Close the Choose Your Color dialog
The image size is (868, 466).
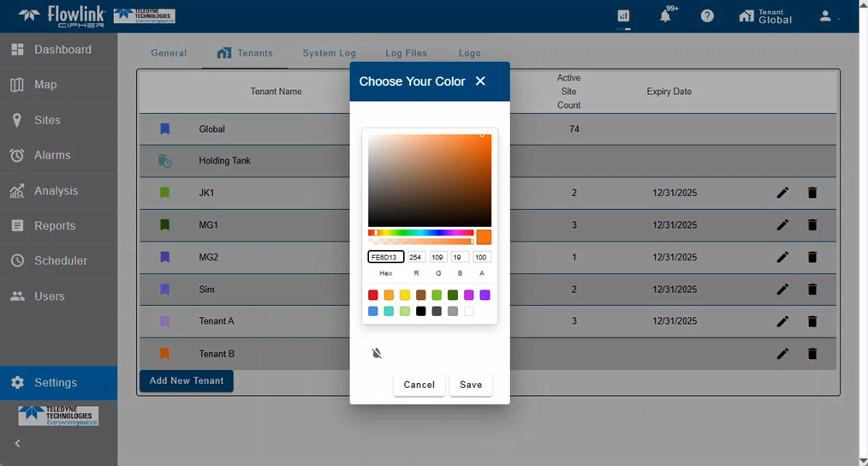coord(480,81)
